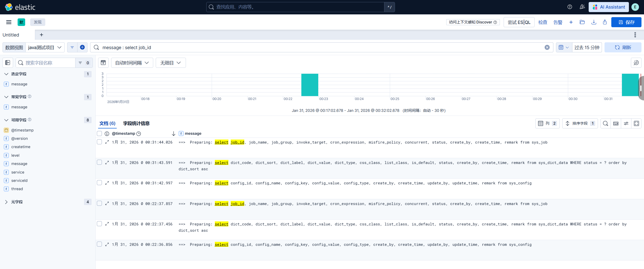Click the export download icon
Image resolution: width=644 pixels, height=269 pixels.
(594, 22)
